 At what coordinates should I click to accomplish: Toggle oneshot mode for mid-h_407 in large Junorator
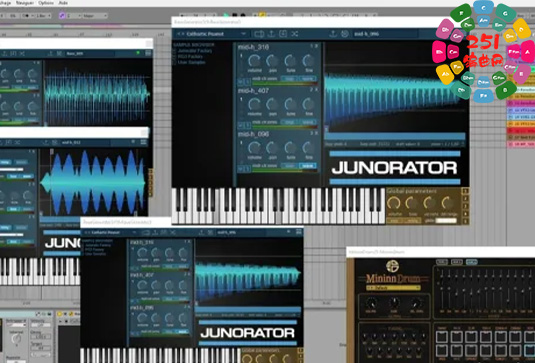(x=307, y=122)
